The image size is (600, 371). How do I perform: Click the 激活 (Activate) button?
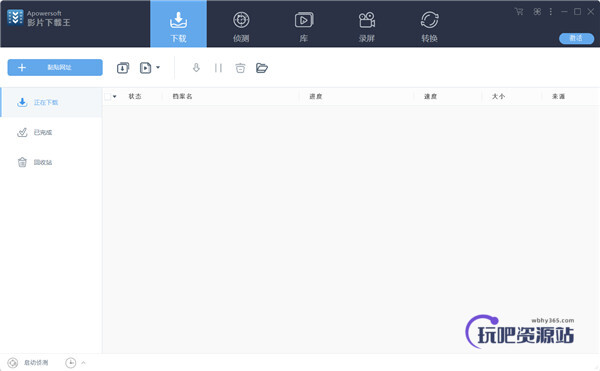coord(576,38)
